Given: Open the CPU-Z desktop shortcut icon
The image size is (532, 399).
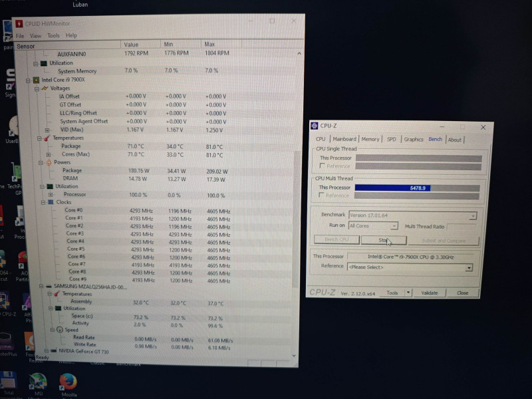Looking at the screenshot, I should (x=5, y=301).
